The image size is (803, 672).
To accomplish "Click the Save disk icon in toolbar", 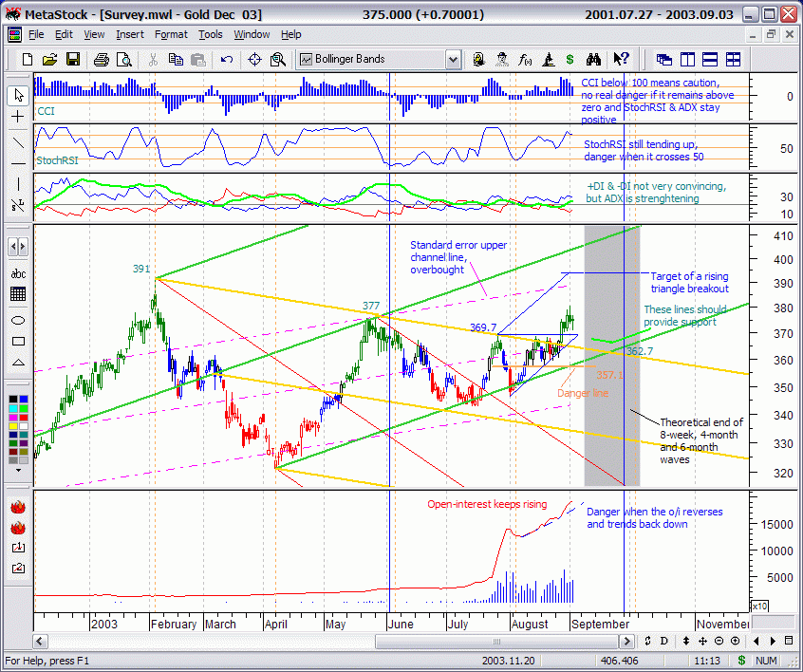I will [73, 60].
